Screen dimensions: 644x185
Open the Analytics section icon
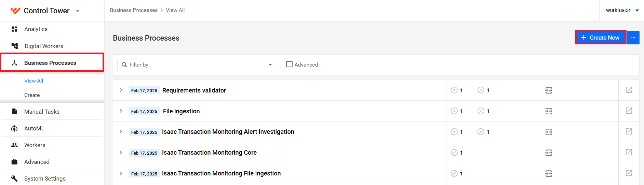(x=14, y=29)
